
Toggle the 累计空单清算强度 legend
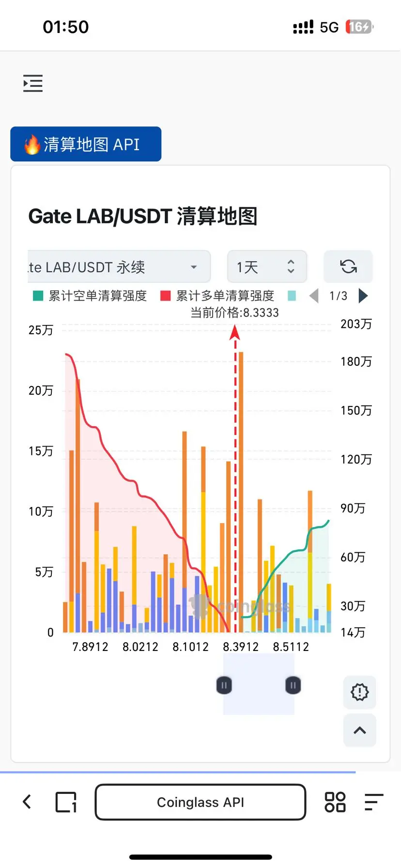[90, 296]
